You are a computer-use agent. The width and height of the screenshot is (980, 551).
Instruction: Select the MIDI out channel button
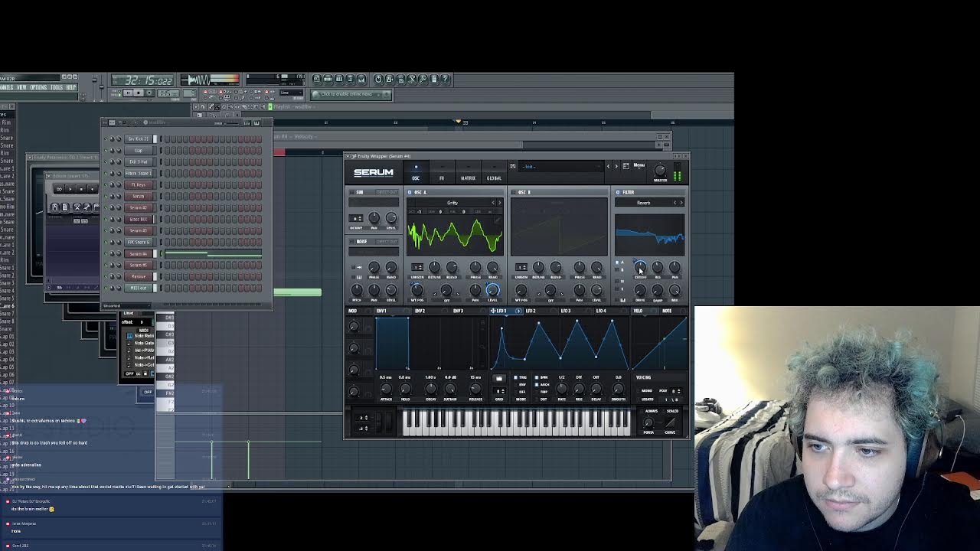pos(139,288)
